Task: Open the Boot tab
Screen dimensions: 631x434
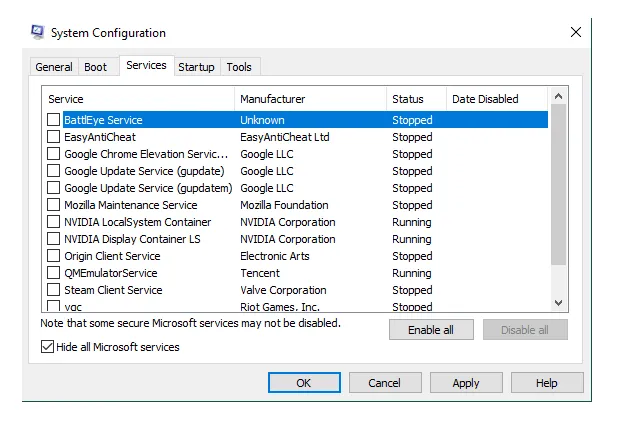Action: 95,67
